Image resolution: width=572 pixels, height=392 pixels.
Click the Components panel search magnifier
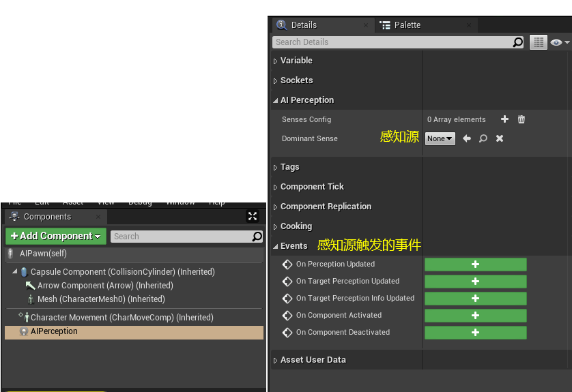tap(257, 237)
